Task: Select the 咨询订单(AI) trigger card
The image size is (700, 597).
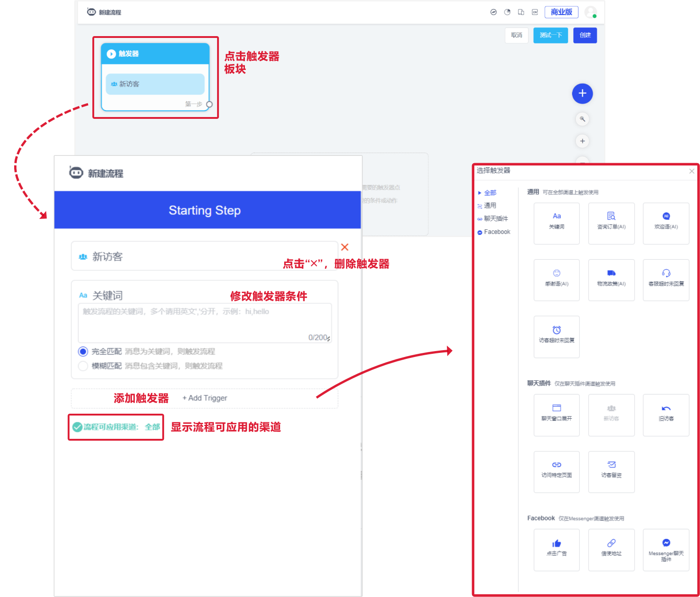Action: click(x=611, y=224)
